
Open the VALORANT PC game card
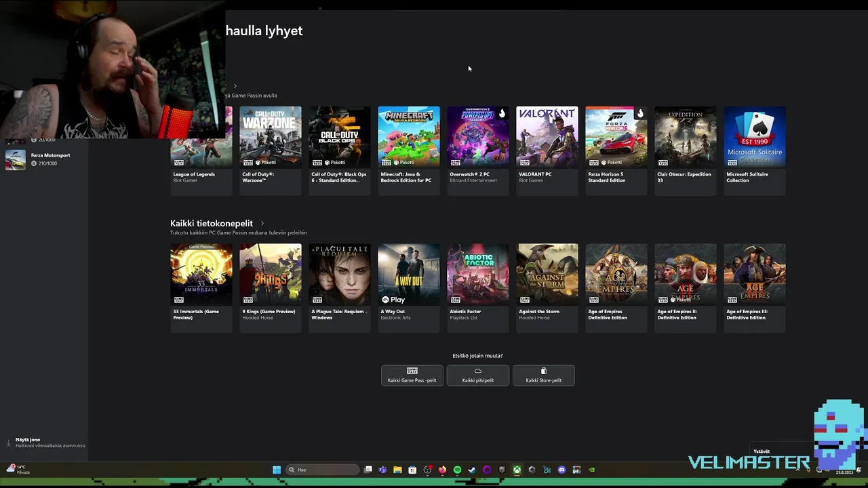pos(547,151)
